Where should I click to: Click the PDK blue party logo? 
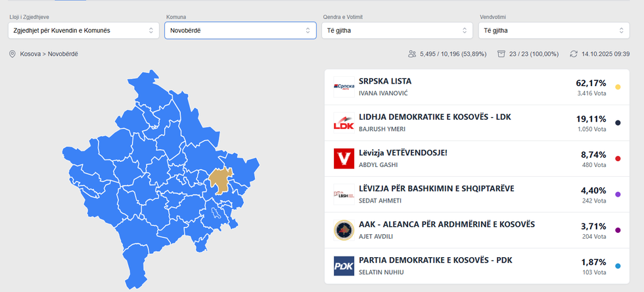pos(344,266)
